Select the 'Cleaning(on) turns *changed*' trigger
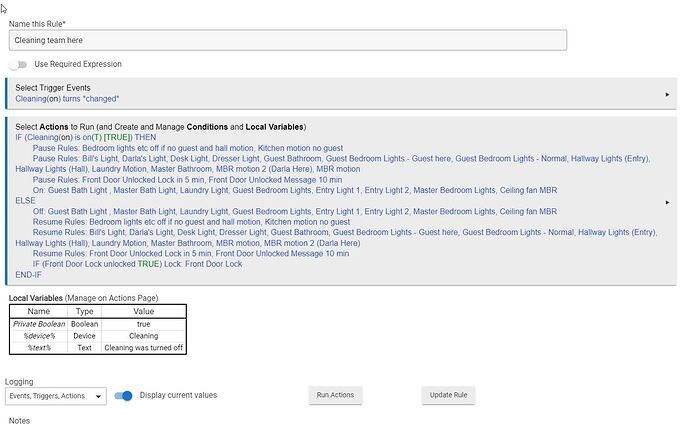The width and height of the screenshot is (690, 425). (67, 99)
